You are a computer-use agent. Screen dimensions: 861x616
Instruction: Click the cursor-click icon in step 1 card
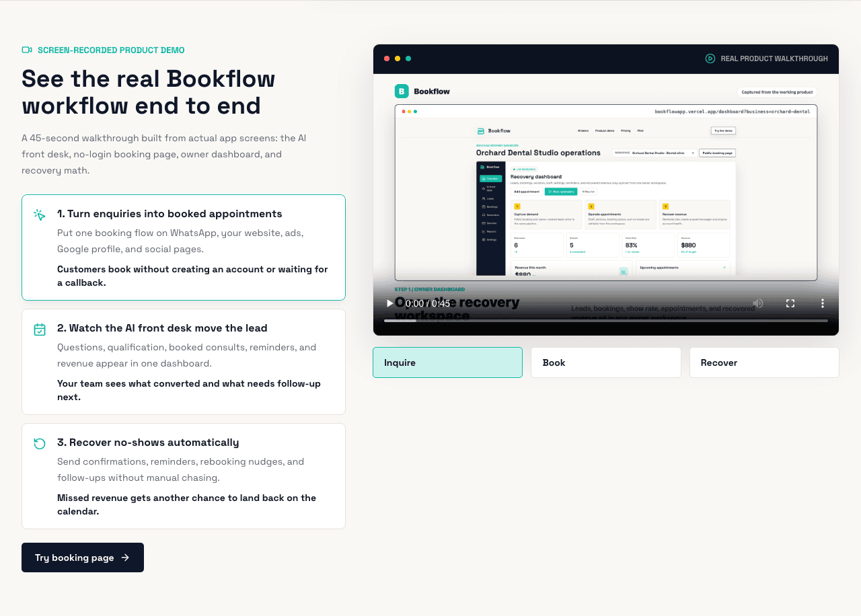point(40,215)
